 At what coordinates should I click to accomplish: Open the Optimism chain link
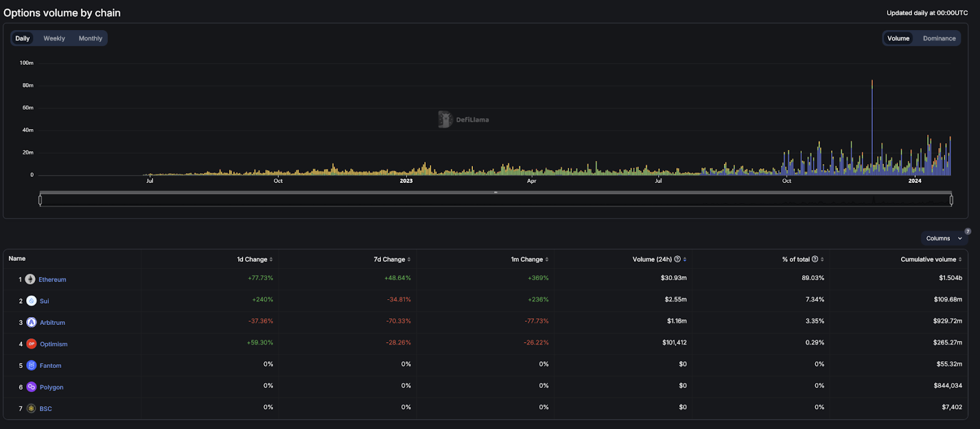[x=53, y=344]
